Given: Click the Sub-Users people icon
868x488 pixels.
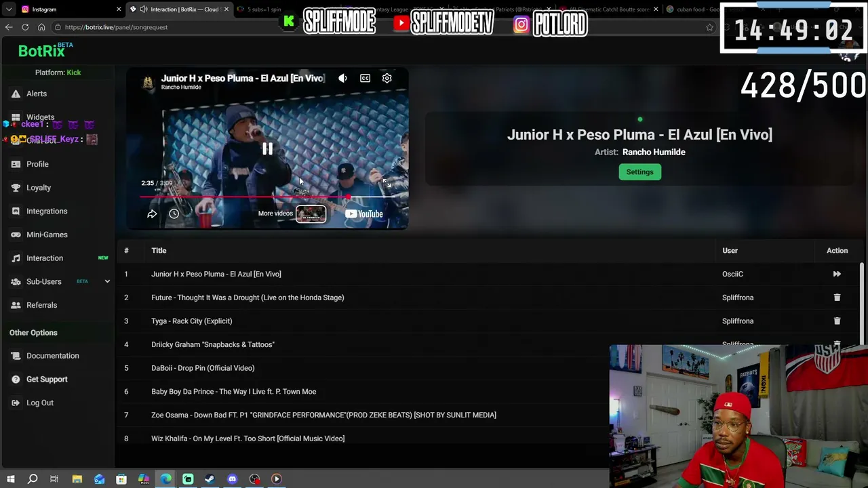Looking at the screenshot, I should point(16,281).
